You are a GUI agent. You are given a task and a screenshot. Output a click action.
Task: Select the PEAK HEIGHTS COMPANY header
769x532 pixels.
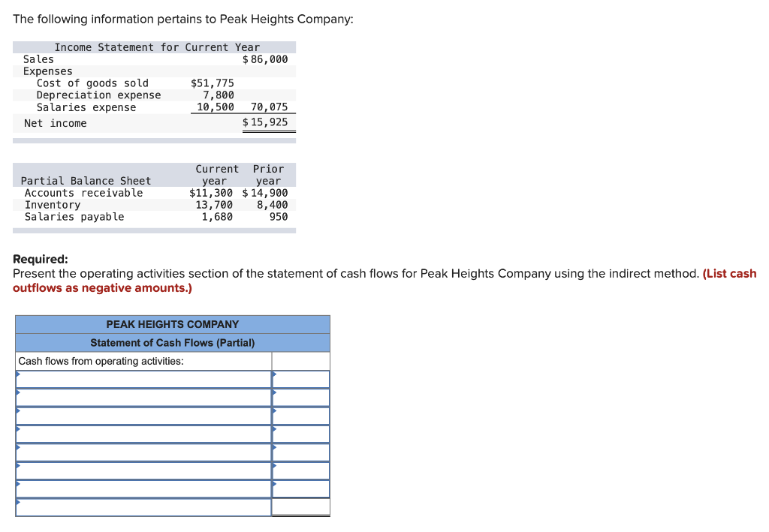(173, 324)
